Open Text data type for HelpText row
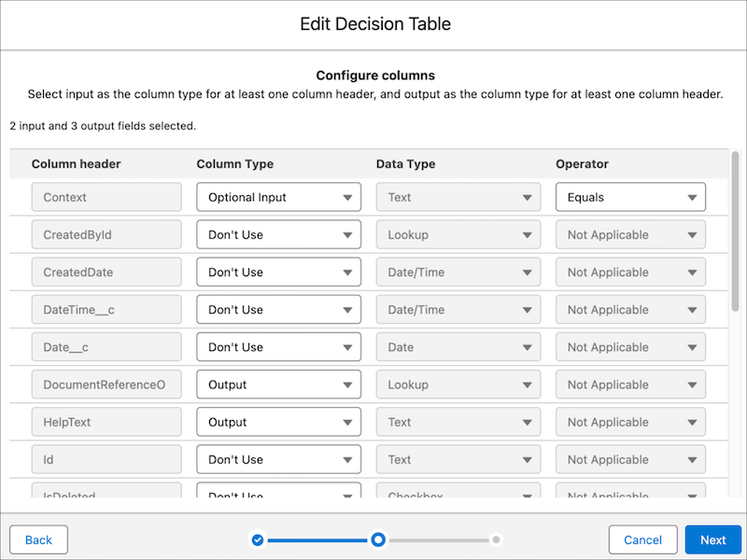The image size is (747, 560). (x=458, y=422)
